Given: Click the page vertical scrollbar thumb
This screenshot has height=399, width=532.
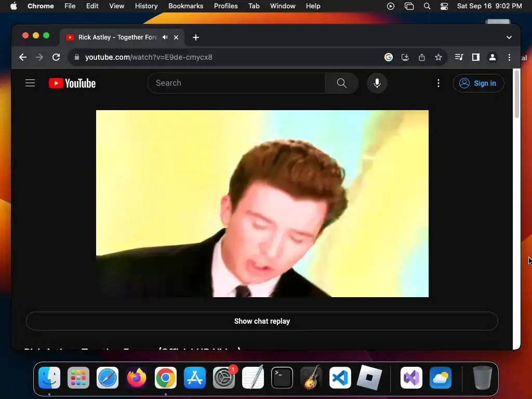Looking at the screenshot, I should coord(517,95).
